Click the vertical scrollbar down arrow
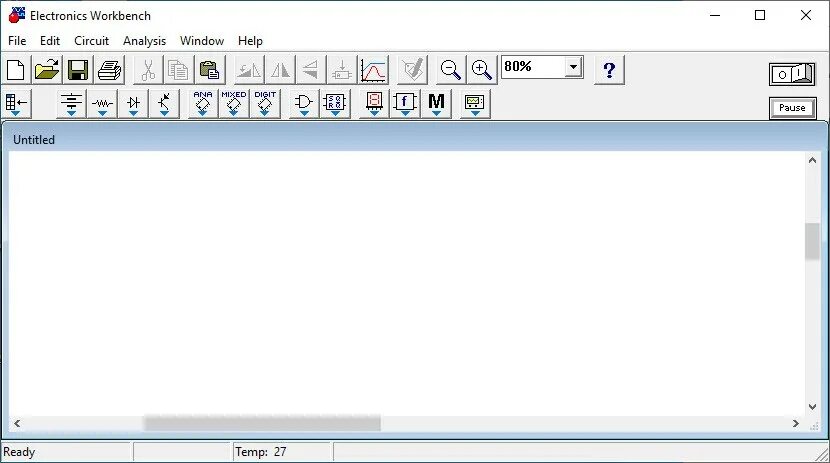 point(813,406)
